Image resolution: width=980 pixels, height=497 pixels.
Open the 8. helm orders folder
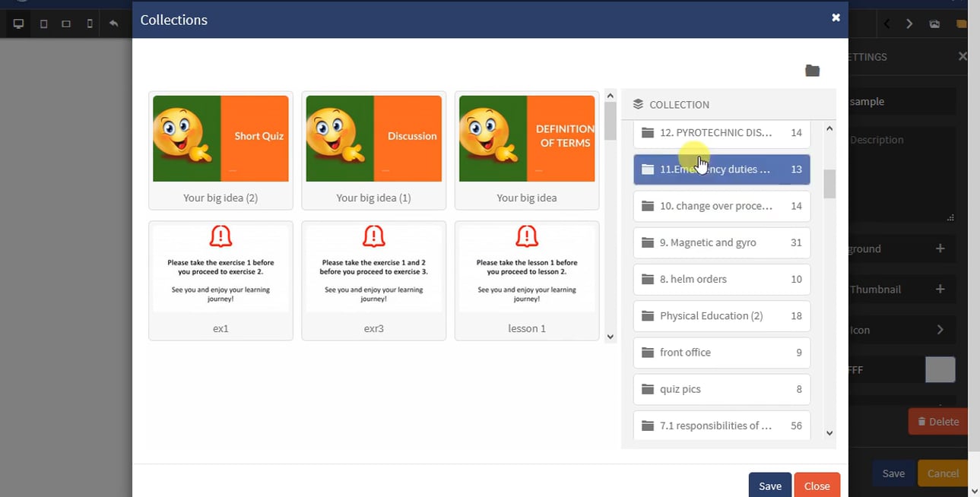point(722,279)
